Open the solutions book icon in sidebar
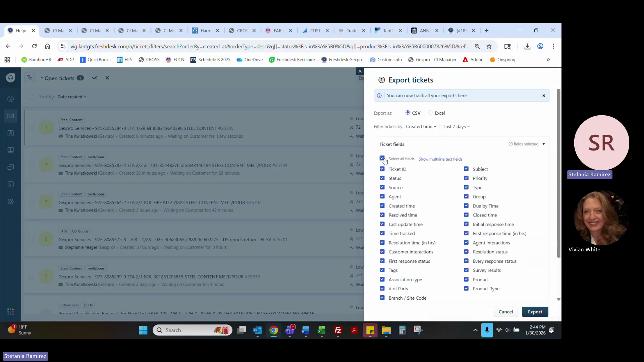The width and height of the screenshot is (644, 362). [10, 150]
